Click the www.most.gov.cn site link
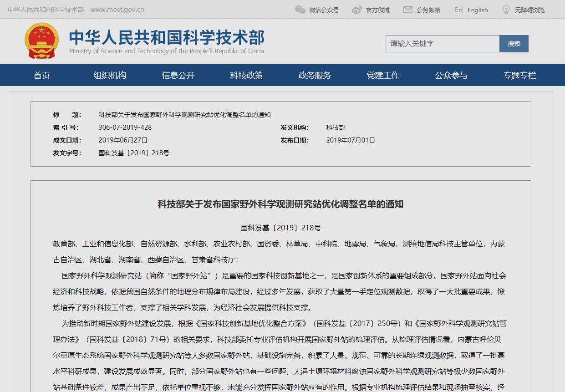Screen dimensions: 565x392 tap(117, 10)
